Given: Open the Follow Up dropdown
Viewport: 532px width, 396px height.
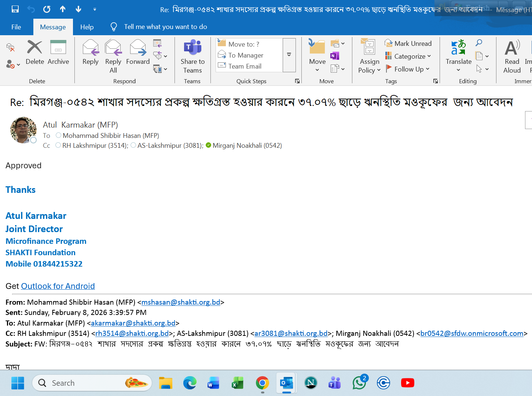Looking at the screenshot, I should 408,69.
